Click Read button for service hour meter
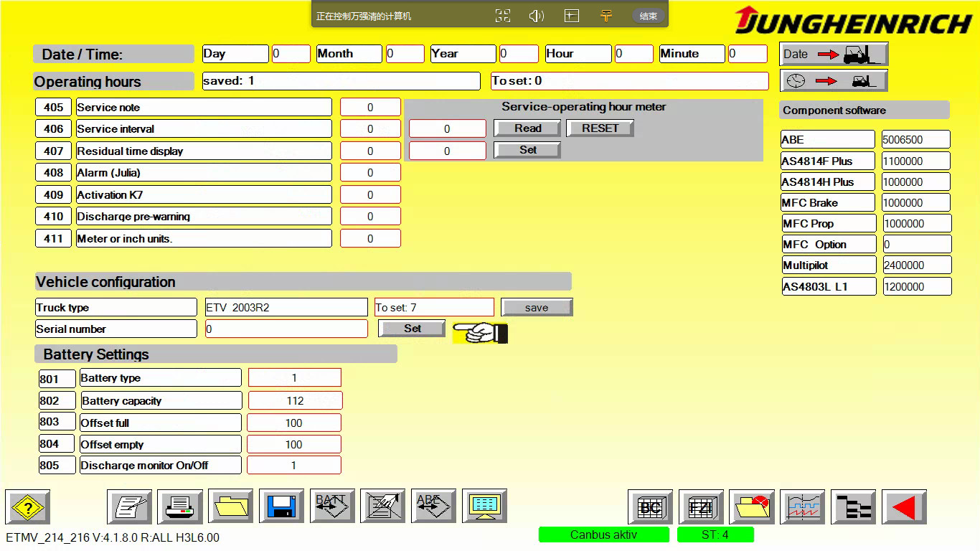 coord(527,128)
